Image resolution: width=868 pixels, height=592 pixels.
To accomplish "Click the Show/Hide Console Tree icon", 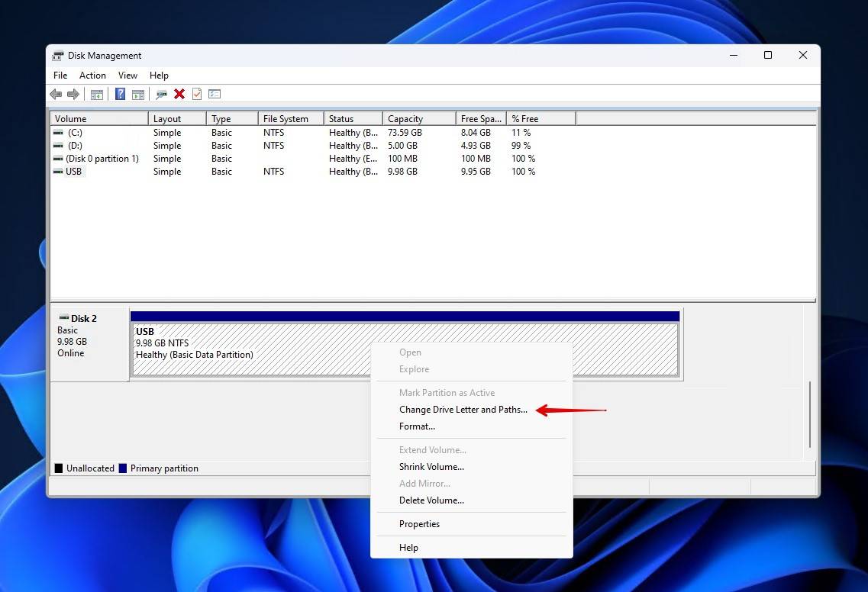I will point(97,94).
